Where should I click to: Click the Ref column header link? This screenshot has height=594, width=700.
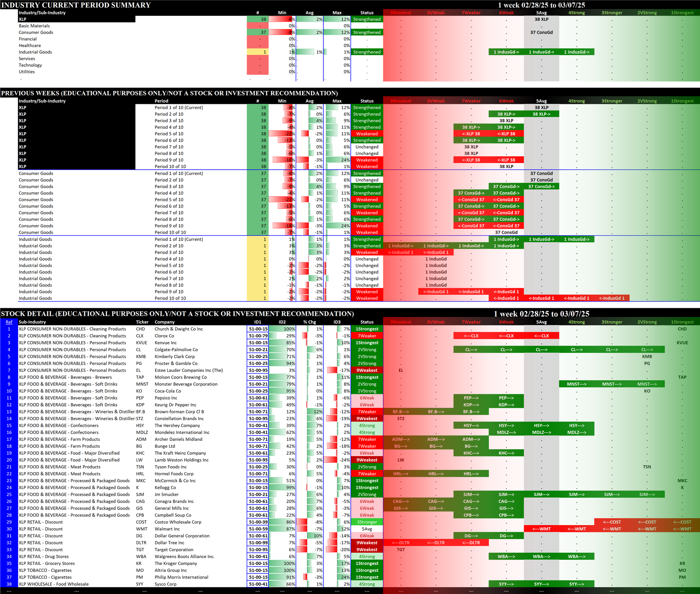tap(9, 322)
